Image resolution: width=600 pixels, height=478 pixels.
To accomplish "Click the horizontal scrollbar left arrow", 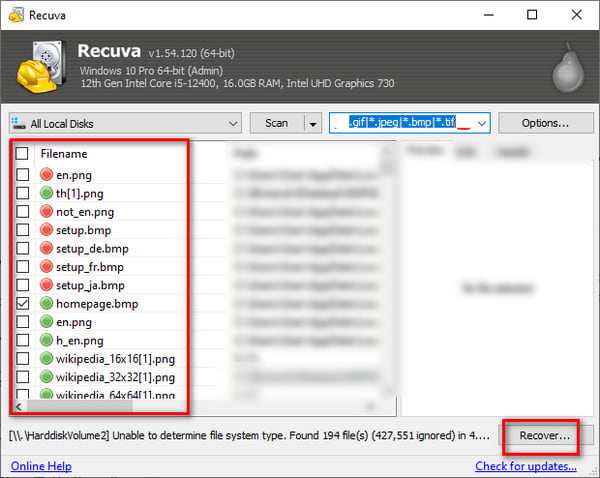I will 19,406.
